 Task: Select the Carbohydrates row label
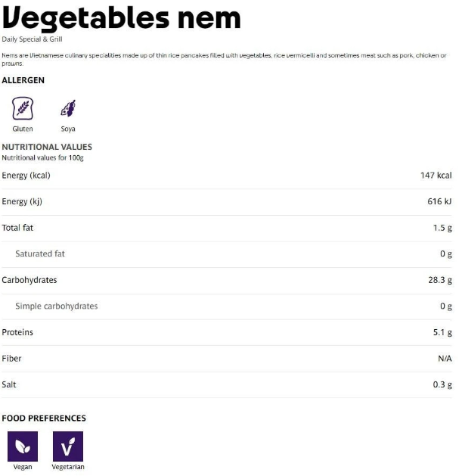pyautogui.click(x=29, y=280)
